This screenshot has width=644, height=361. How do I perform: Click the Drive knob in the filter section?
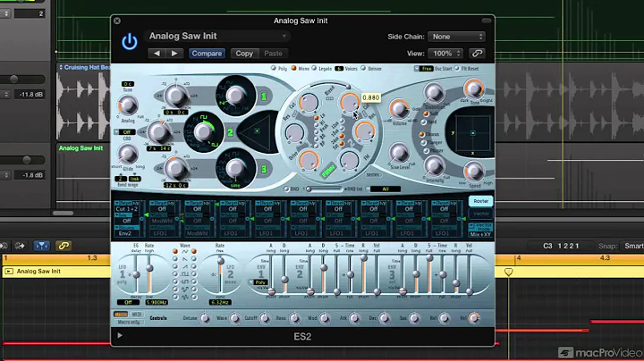click(309, 160)
